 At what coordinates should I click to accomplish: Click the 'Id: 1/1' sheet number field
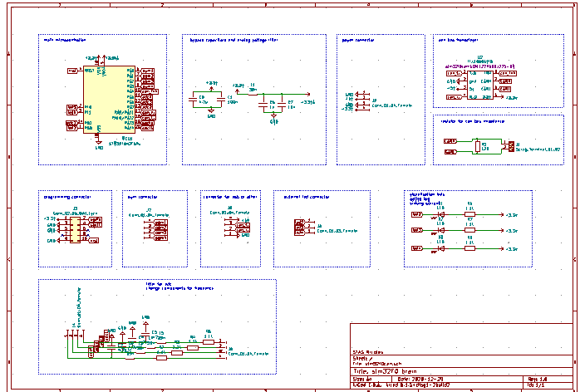point(536,385)
